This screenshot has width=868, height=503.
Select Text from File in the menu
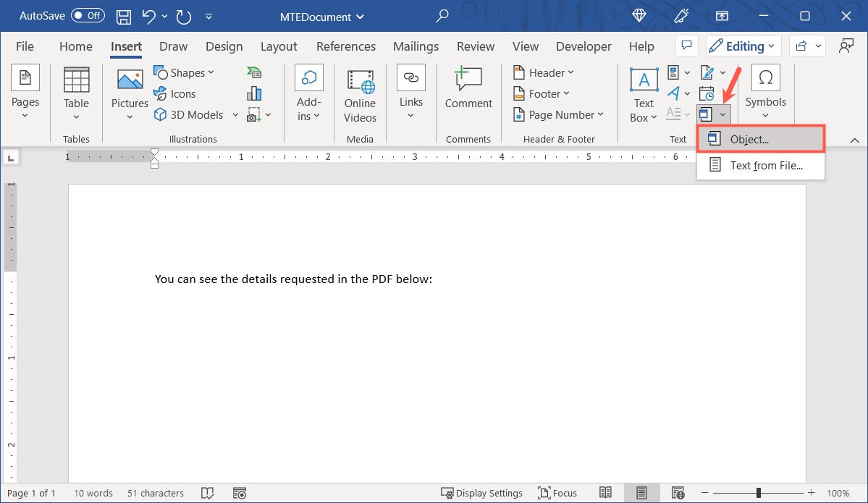[766, 165]
